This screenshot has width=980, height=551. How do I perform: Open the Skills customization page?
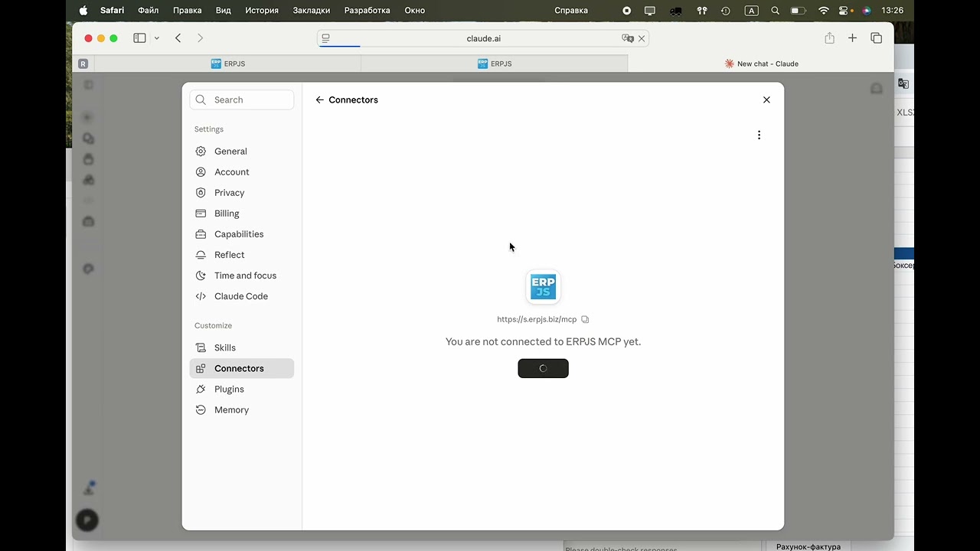coord(241,347)
